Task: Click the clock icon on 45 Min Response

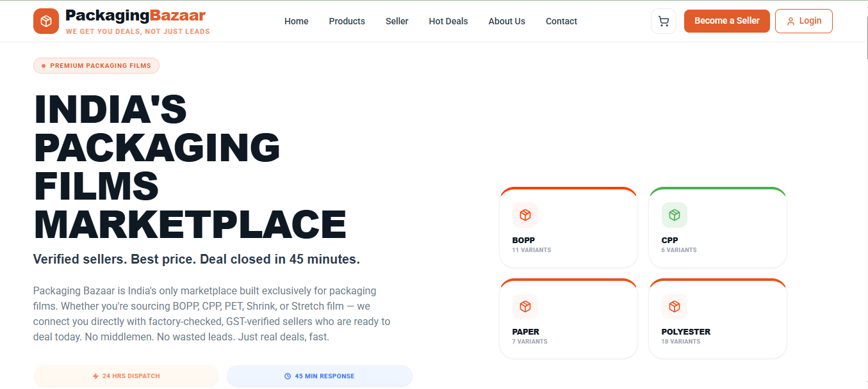Action: [288, 376]
